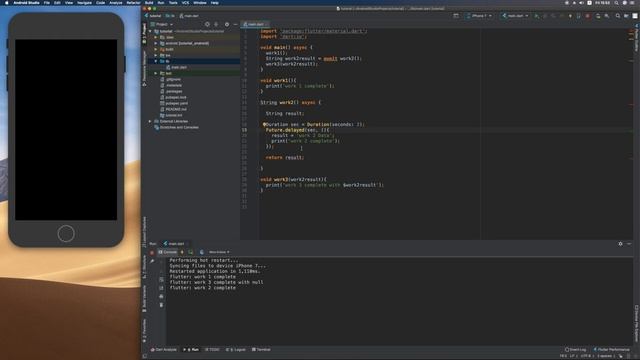Open the More Actions dropdown in console
This screenshot has width=640, height=360.
coord(219,252)
